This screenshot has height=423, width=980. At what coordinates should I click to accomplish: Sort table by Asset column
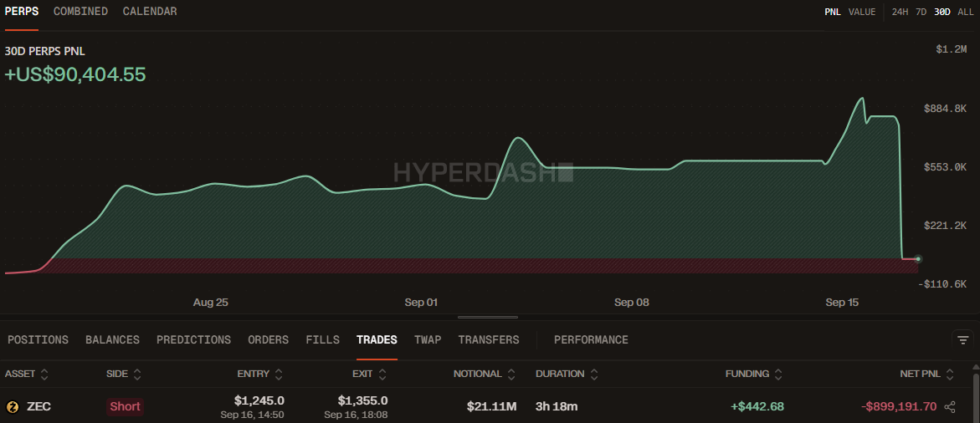pyautogui.click(x=27, y=375)
